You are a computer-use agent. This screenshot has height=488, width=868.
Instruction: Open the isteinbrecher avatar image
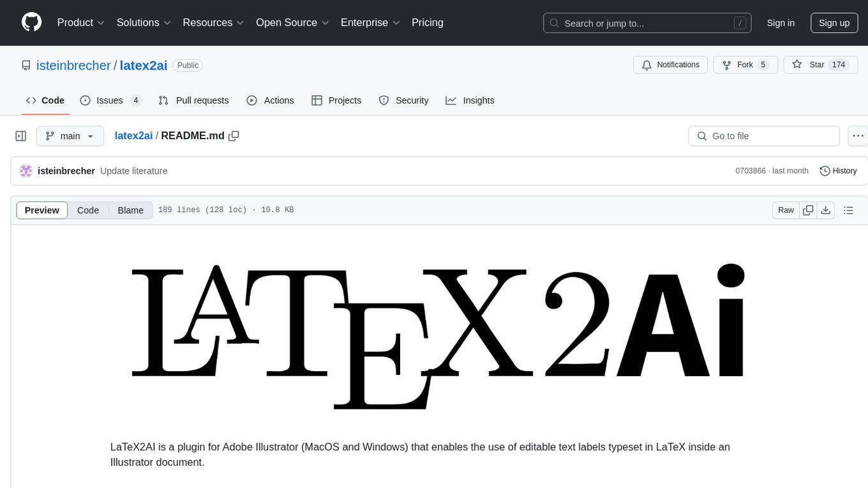coord(26,171)
